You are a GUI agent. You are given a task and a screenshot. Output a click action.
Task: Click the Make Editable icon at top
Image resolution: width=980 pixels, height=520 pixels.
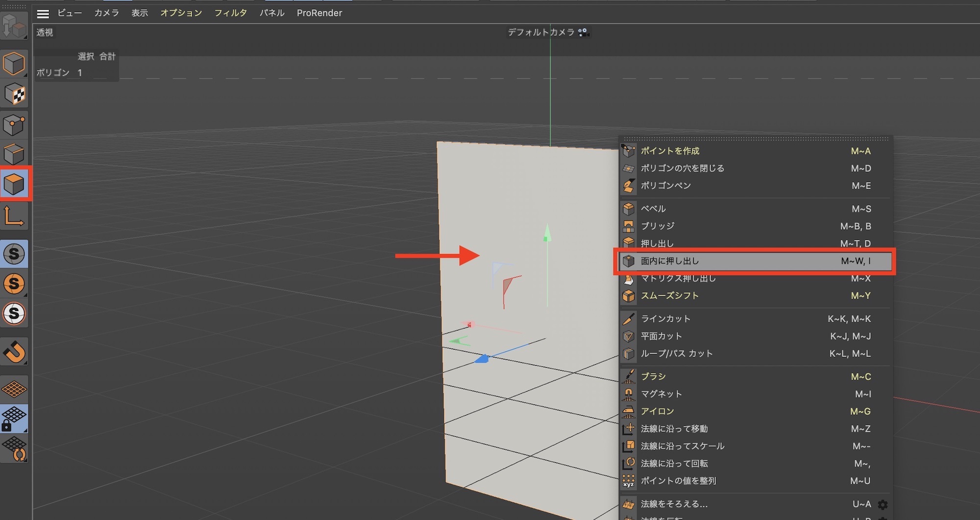[x=14, y=26]
